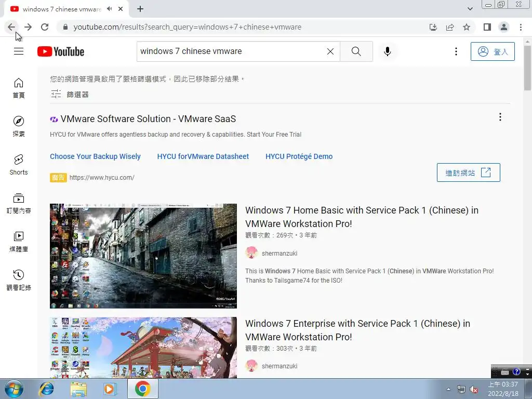Run the search with the magnifier button
Viewport: 532px width, 399px height.
(x=356, y=51)
